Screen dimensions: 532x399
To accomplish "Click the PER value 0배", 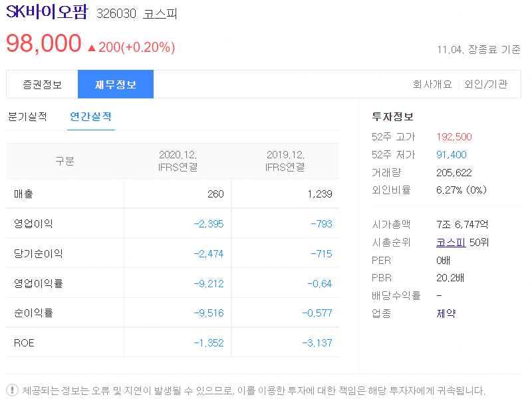I will coord(443,261).
